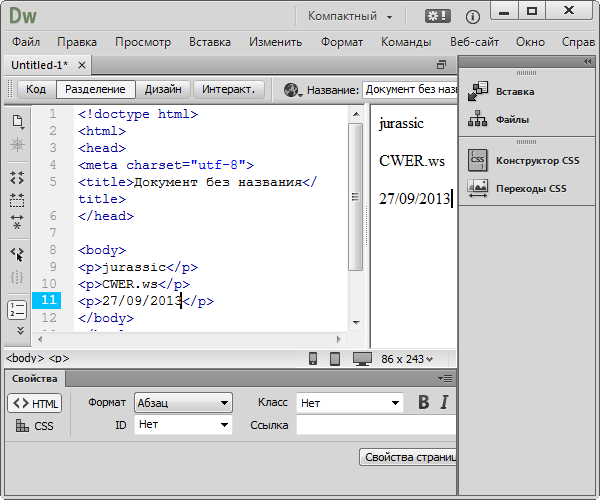Open the Файлы (Files) panel icon
The height and width of the screenshot is (500, 600).
[x=478, y=121]
